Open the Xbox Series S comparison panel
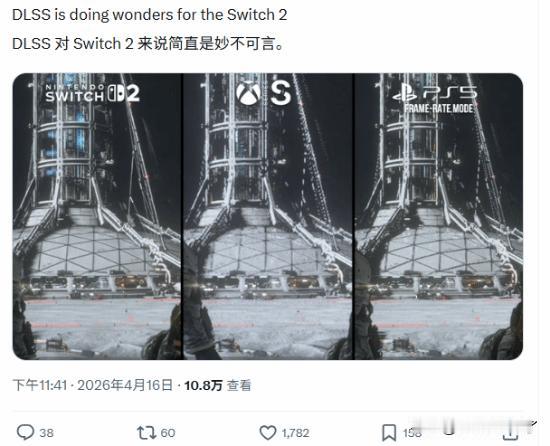 pyautogui.click(x=268, y=216)
